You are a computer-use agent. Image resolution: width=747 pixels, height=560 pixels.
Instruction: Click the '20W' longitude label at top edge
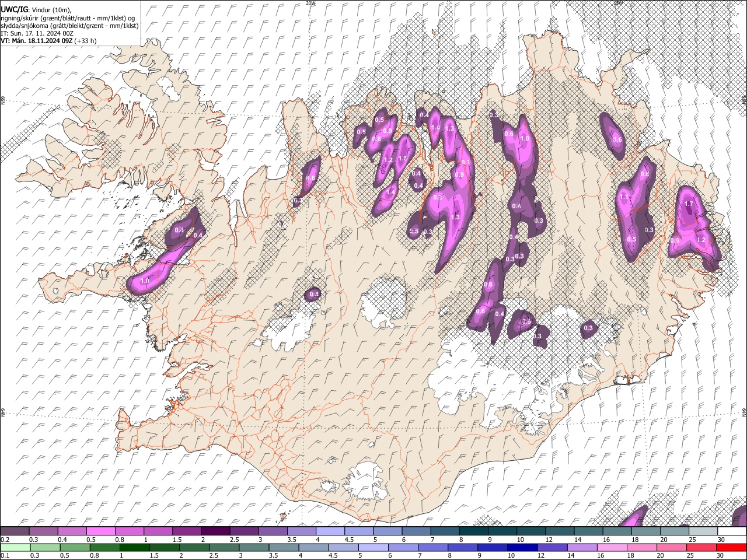(311, 3)
